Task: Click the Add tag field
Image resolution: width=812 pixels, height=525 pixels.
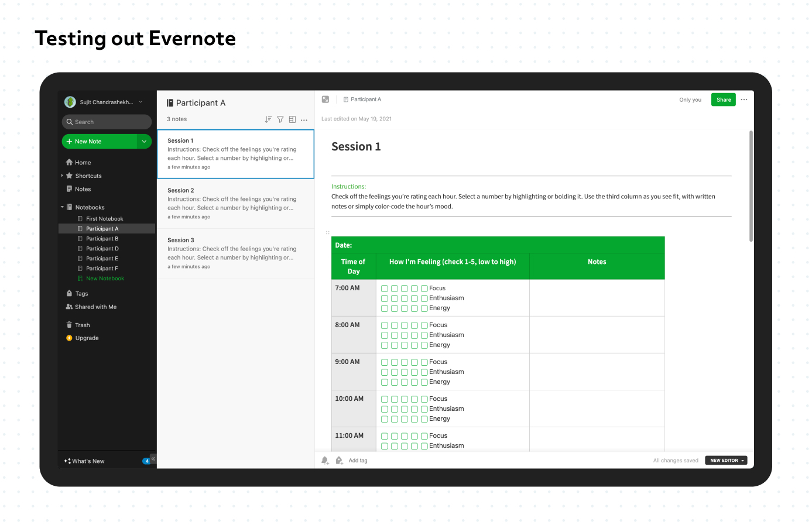Action: [358, 461]
